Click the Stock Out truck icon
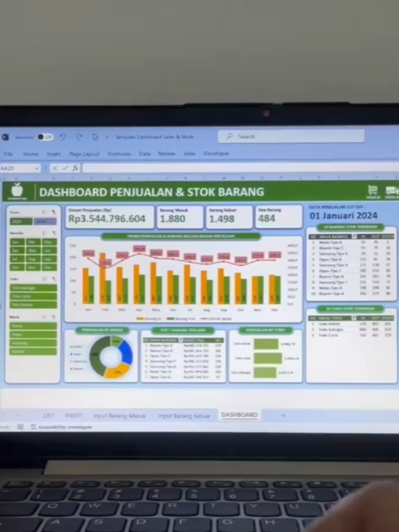 click(392, 191)
